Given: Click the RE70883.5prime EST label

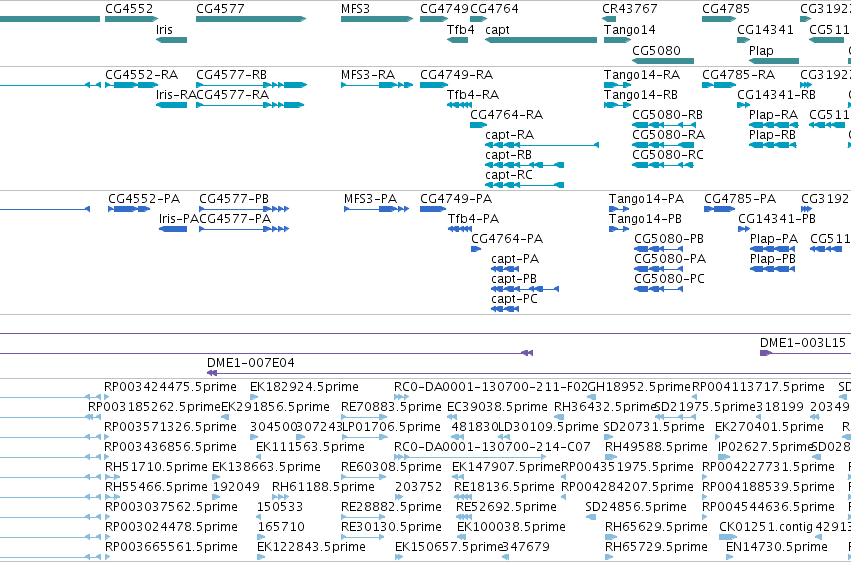Looking at the screenshot, I should click(x=391, y=407).
